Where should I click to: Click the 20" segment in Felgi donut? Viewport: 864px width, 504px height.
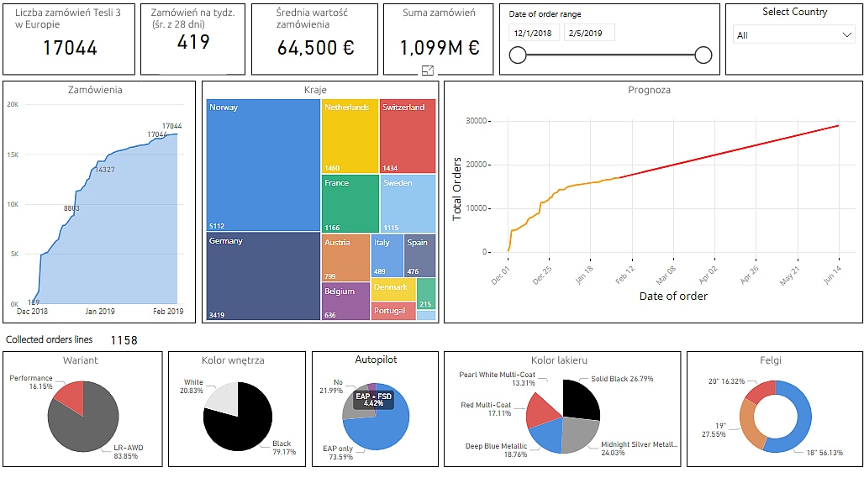761,389
